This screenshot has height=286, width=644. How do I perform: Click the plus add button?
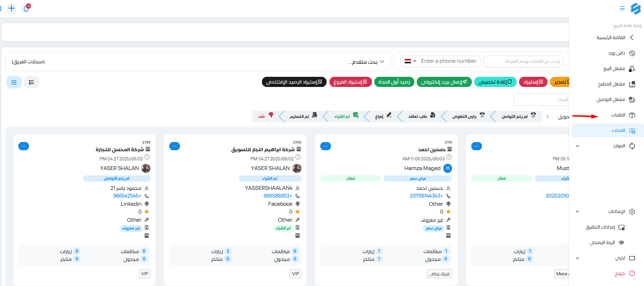click(x=12, y=8)
